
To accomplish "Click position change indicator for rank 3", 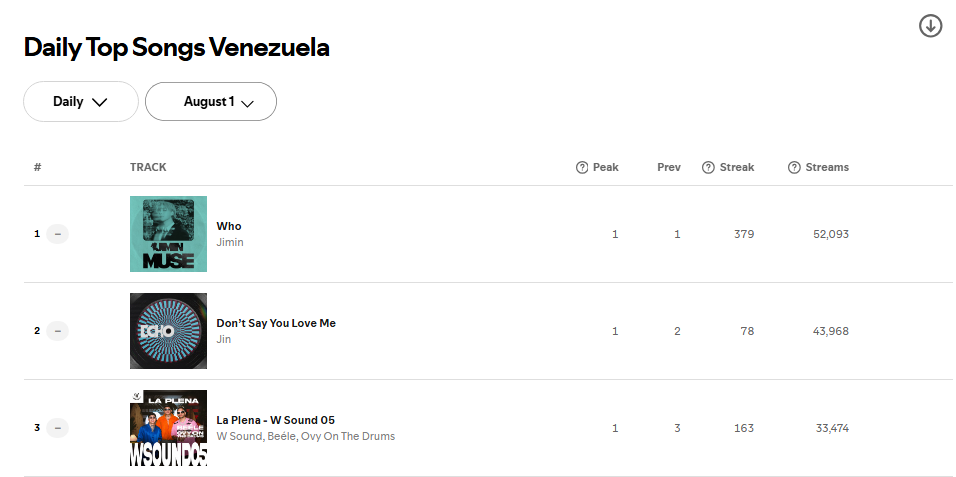I will [58, 428].
